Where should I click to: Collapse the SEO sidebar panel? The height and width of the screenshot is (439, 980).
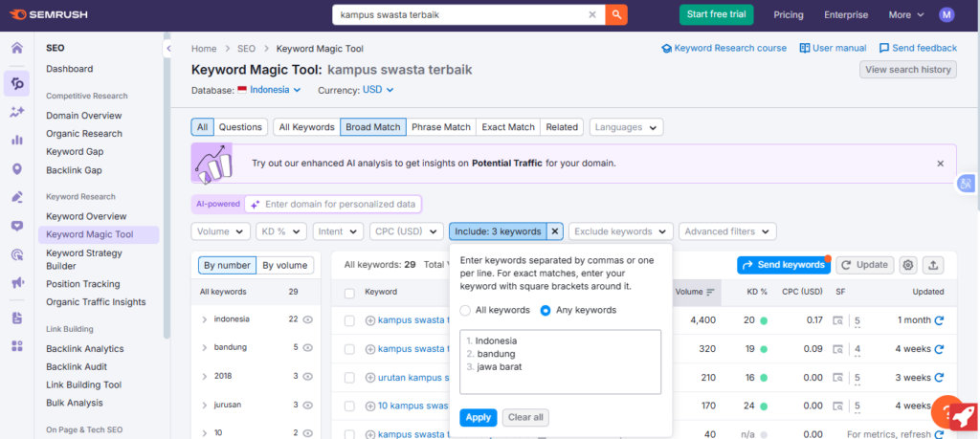point(167,48)
